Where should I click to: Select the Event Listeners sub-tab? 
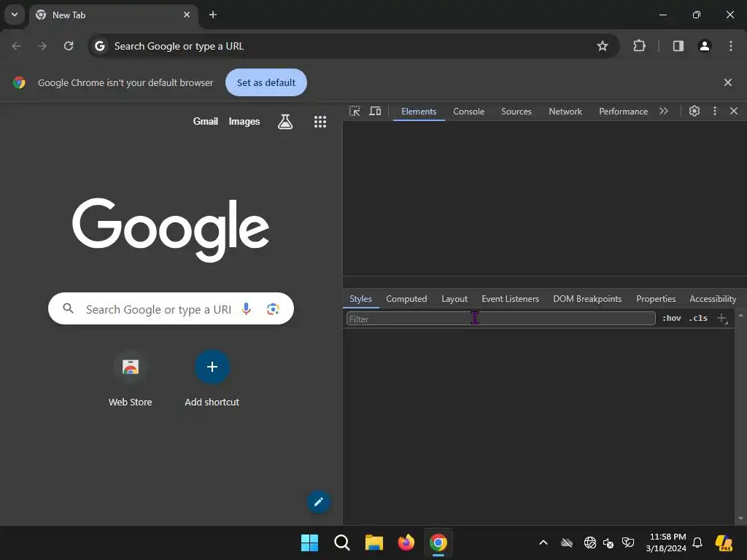coord(510,299)
